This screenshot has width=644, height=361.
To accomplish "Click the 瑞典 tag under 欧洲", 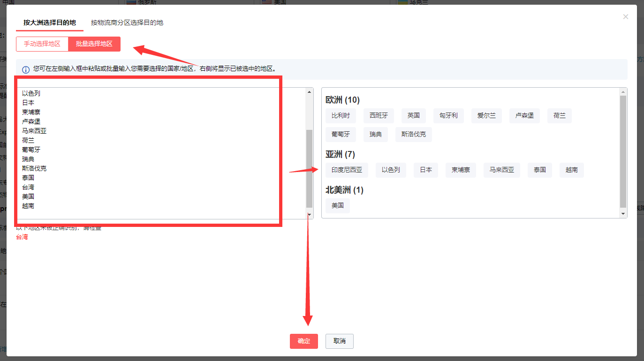I will [376, 135].
